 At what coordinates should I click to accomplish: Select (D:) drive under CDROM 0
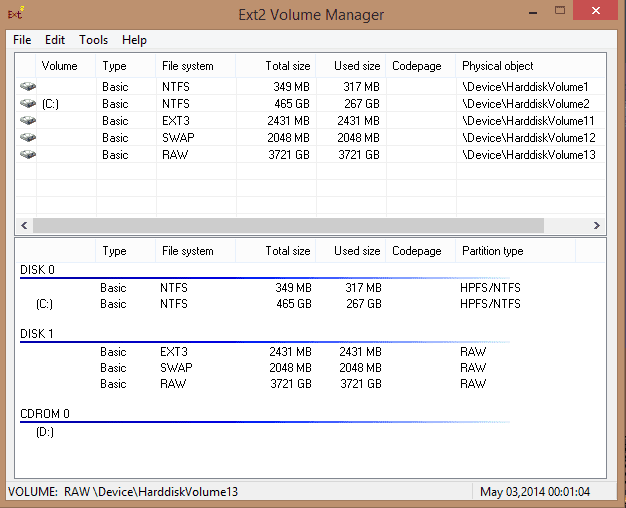tap(45, 432)
